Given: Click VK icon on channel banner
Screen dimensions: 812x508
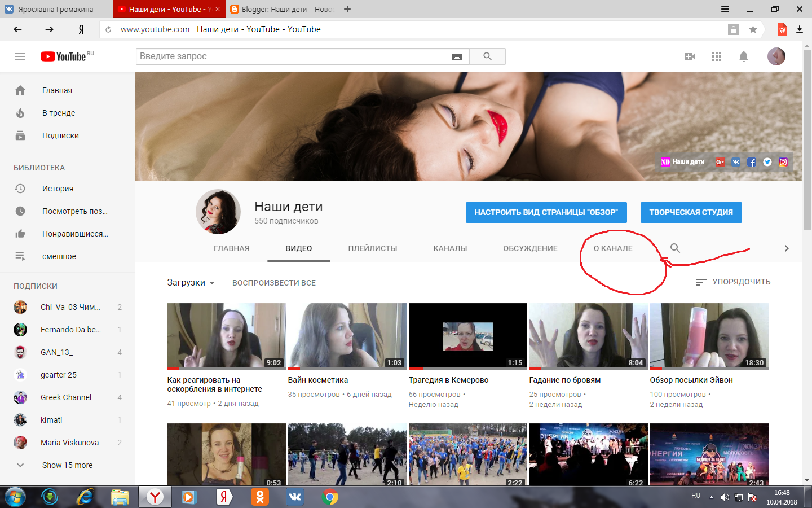Looking at the screenshot, I should click(x=736, y=162).
